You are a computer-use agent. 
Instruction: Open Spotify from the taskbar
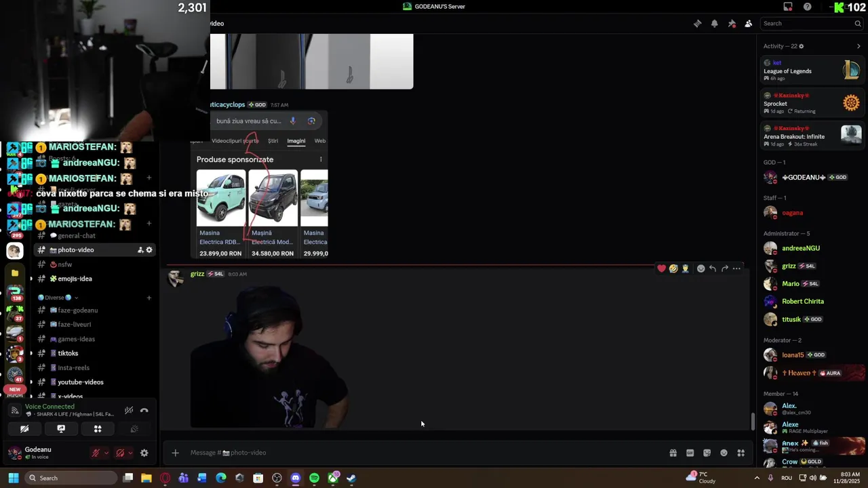[x=314, y=478]
